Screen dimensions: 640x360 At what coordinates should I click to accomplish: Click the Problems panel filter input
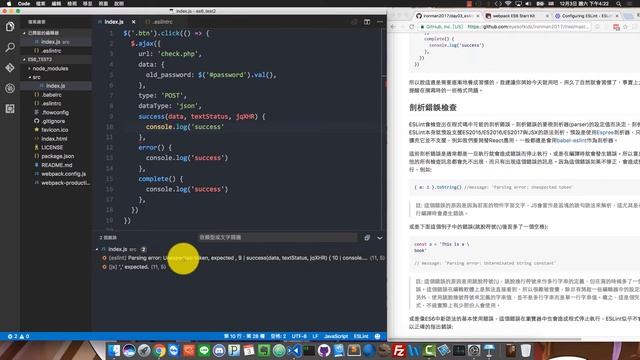pos(278,238)
